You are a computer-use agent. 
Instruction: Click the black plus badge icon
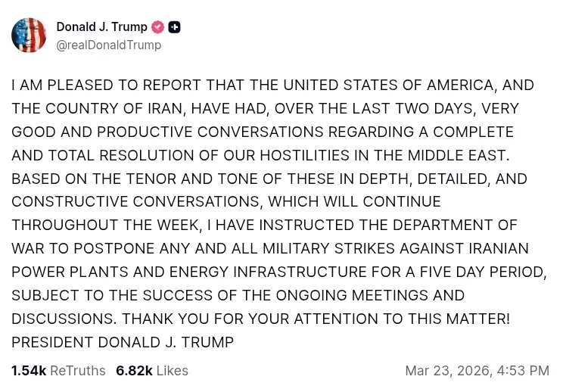click(174, 27)
